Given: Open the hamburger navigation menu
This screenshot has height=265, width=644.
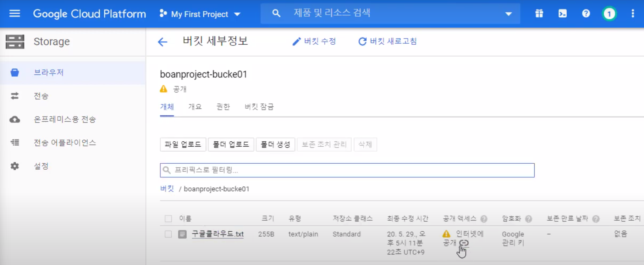Looking at the screenshot, I should tap(15, 13).
